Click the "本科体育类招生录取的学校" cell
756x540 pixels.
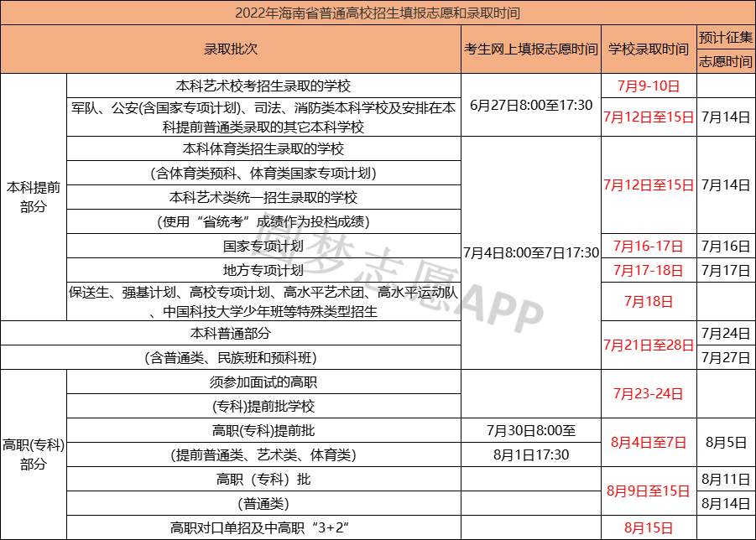coord(263,149)
